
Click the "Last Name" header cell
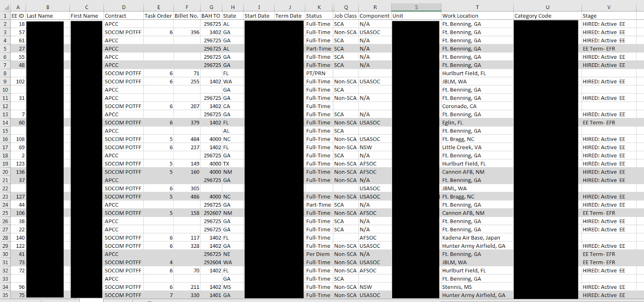click(x=47, y=16)
